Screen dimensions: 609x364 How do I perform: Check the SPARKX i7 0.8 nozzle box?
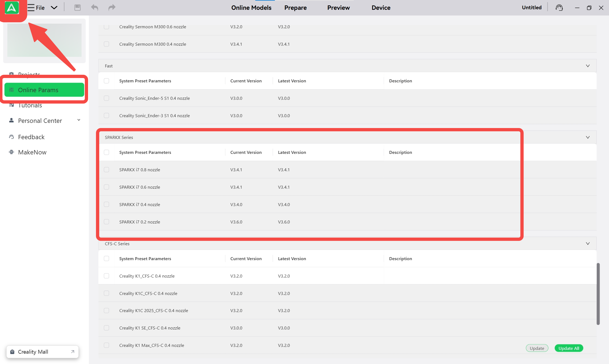click(107, 170)
